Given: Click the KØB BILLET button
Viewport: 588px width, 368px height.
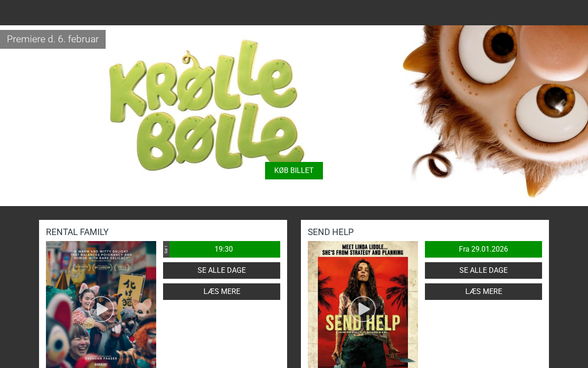Looking at the screenshot, I should pos(294,171).
